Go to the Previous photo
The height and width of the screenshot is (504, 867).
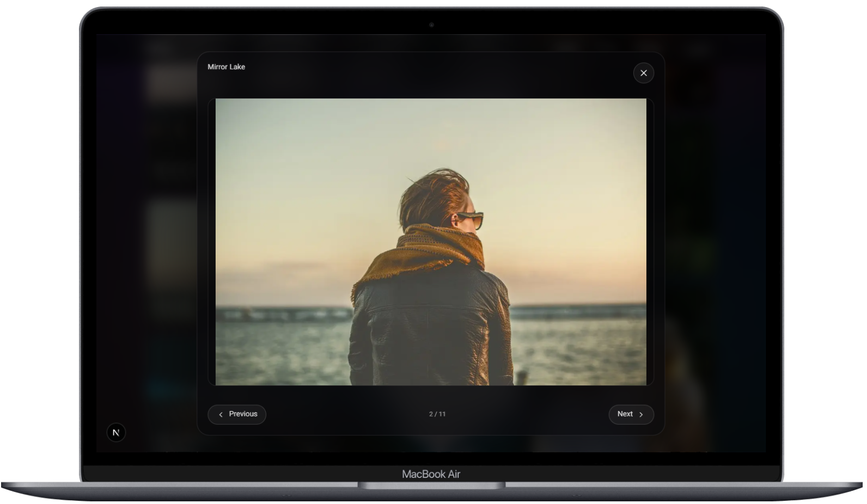(x=237, y=414)
